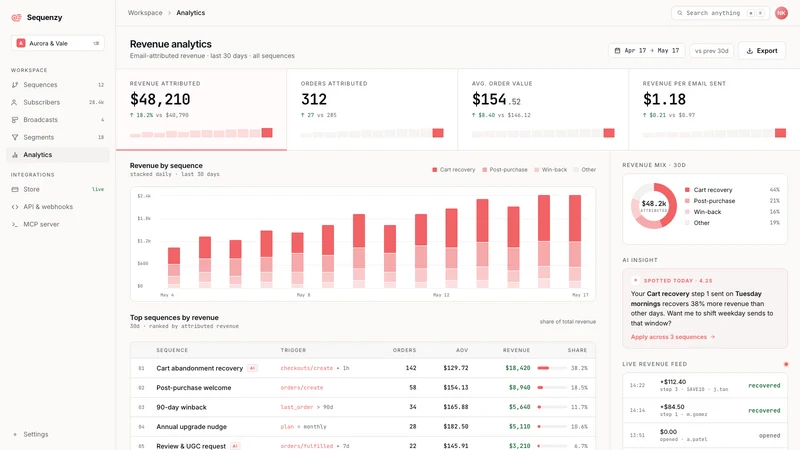The width and height of the screenshot is (800, 450).
Task: Click the Subscribers person icon
Action: click(15, 102)
